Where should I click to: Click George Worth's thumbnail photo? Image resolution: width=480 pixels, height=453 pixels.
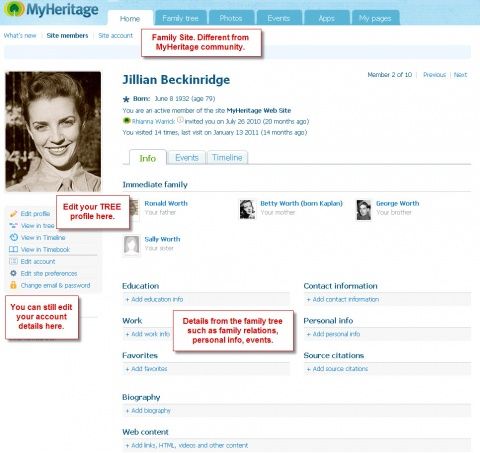pos(363,210)
